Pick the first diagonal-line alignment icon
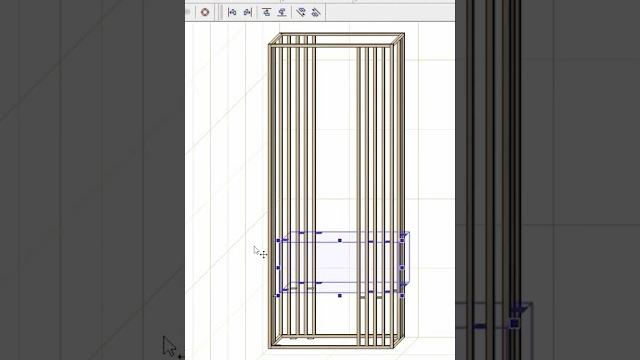Viewport: 640px width, 360px height. click(x=301, y=12)
